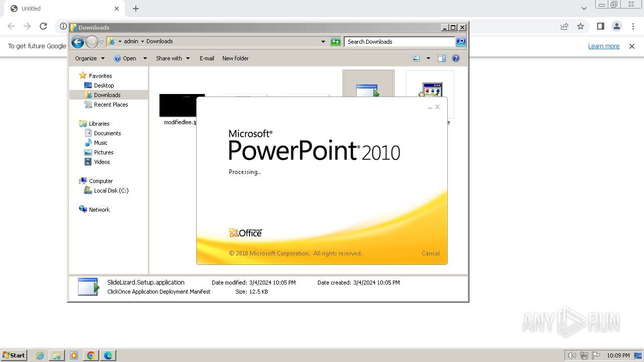Select Computer in navigation pane
This screenshot has width=644, height=362.
101,181
